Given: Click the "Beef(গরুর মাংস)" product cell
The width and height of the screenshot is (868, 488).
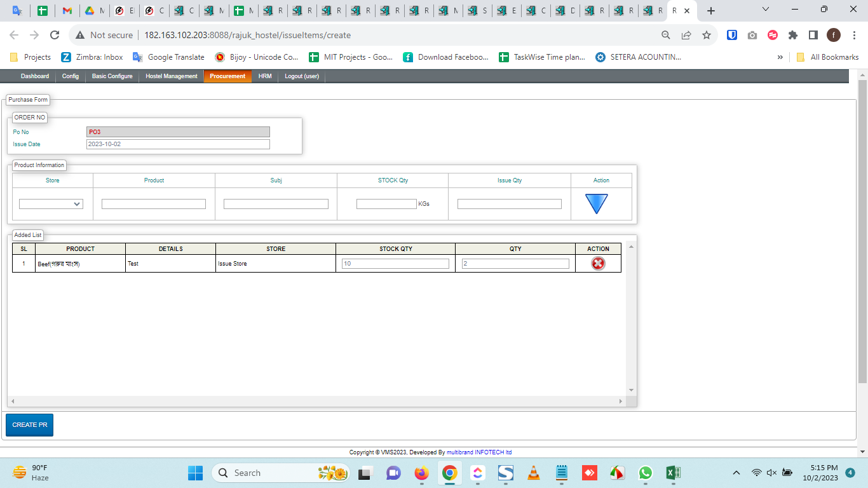Looking at the screenshot, I should 80,264.
